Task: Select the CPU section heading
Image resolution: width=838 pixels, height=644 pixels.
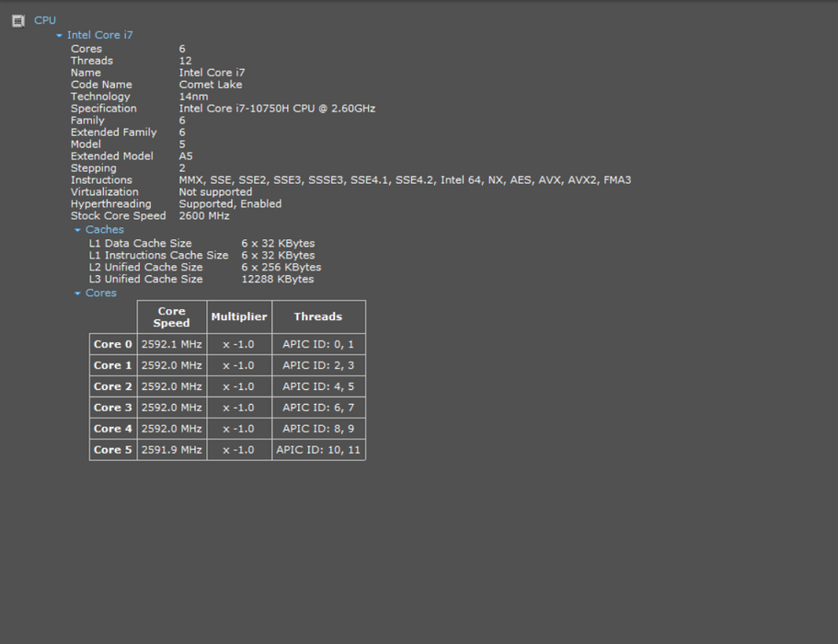Action: 45,20
